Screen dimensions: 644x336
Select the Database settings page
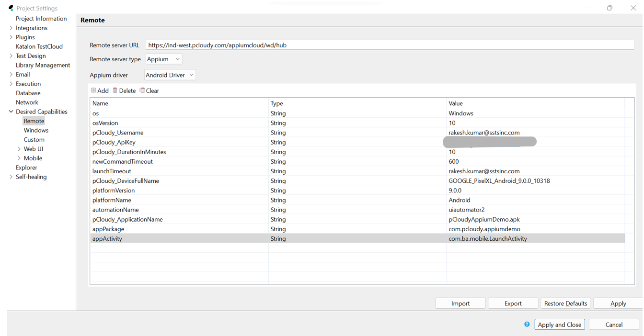click(27, 93)
